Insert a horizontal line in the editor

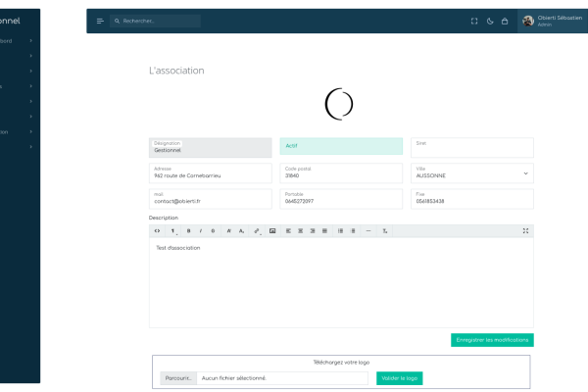[368, 230]
